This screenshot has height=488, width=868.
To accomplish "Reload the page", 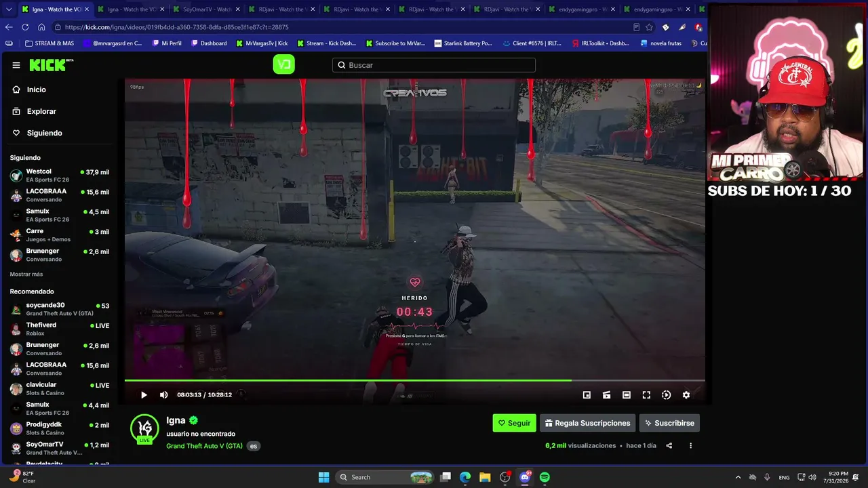I will click(x=25, y=27).
